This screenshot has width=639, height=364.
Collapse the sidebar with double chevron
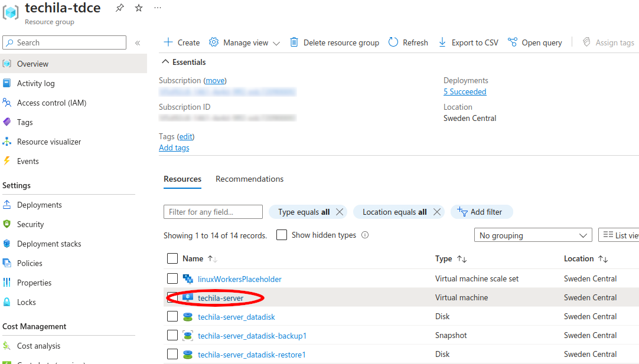point(138,43)
